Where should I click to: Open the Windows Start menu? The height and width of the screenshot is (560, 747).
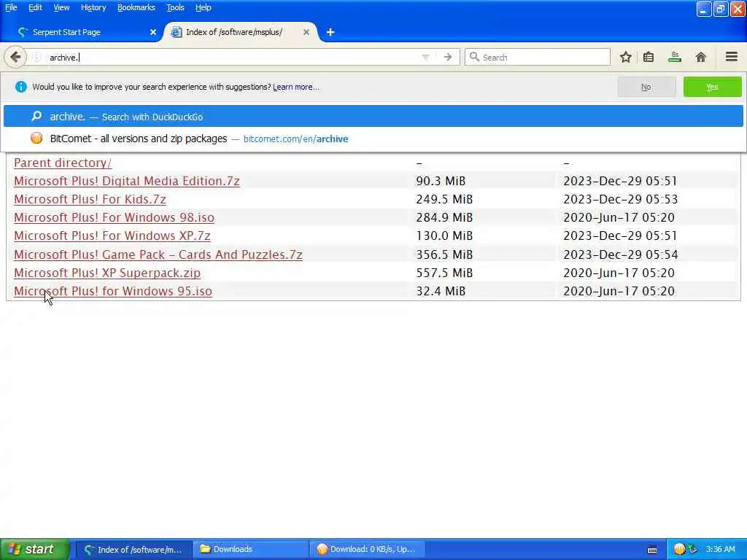tap(35, 549)
